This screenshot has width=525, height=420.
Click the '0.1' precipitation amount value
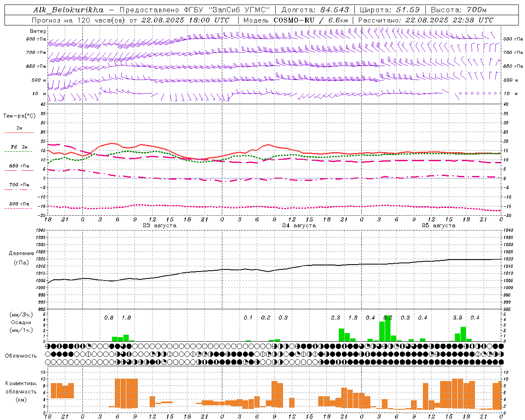(x=248, y=318)
